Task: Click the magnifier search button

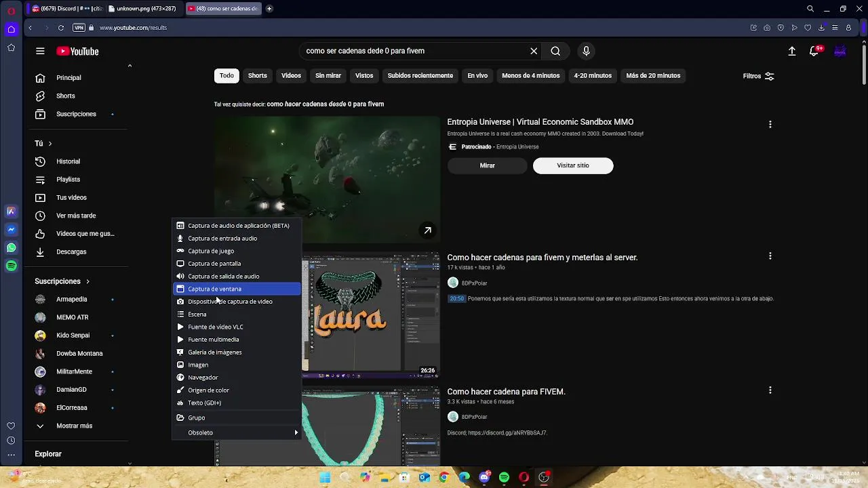Action: click(x=555, y=51)
